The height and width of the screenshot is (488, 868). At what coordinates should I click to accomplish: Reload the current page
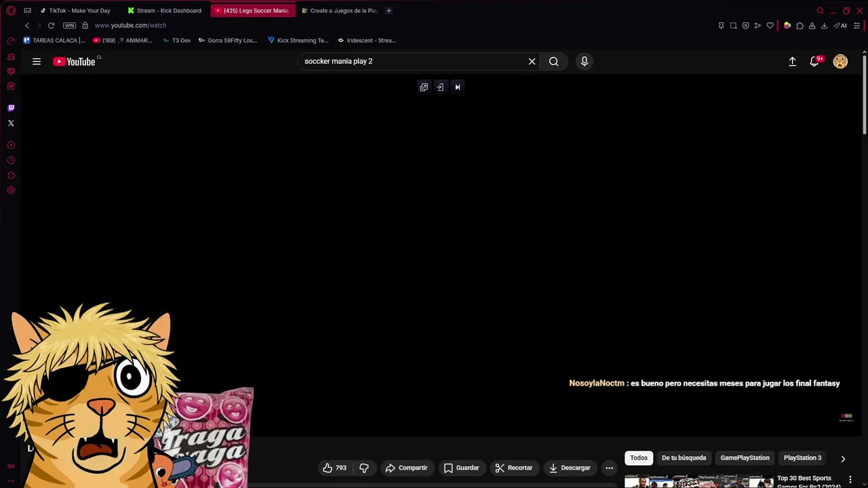51,26
